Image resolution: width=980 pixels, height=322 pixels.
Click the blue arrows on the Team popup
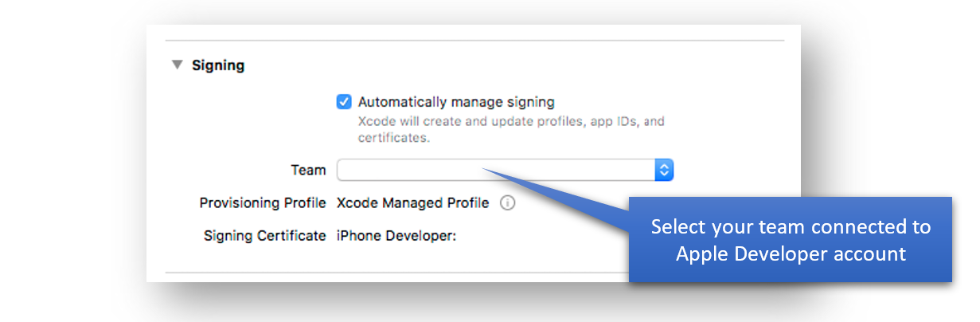click(x=664, y=170)
